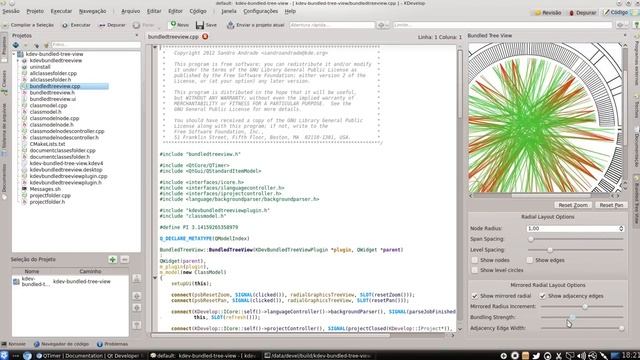The height and width of the screenshot is (360, 640).
Task: Toggle Show nodes checkbox
Action: pos(474,260)
